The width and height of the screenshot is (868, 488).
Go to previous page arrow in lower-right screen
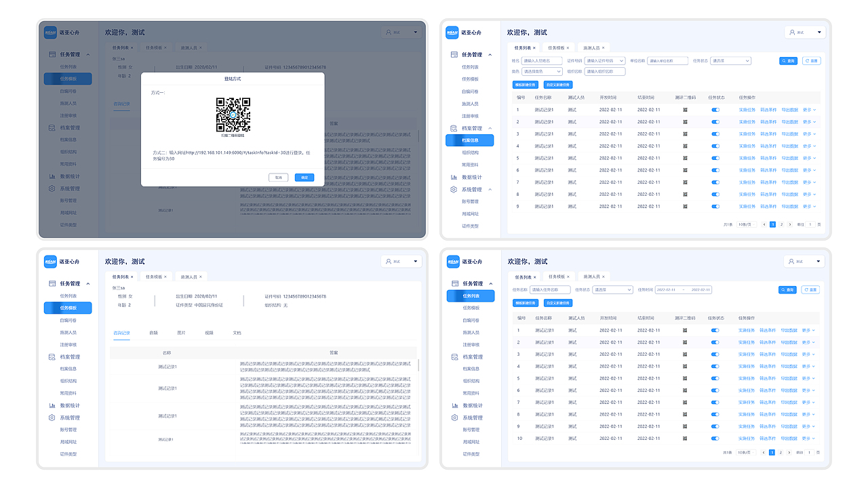pos(764,452)
